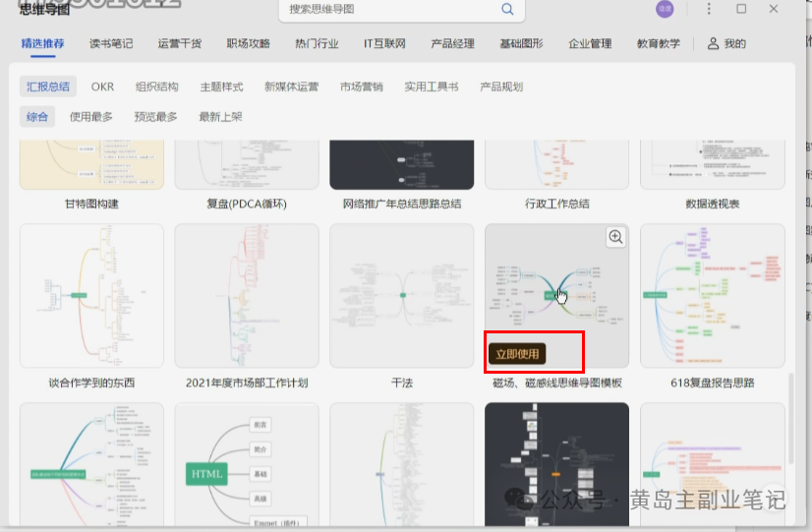
Task: Select the OKR subcategory filter
Action: tap(102, 87)
